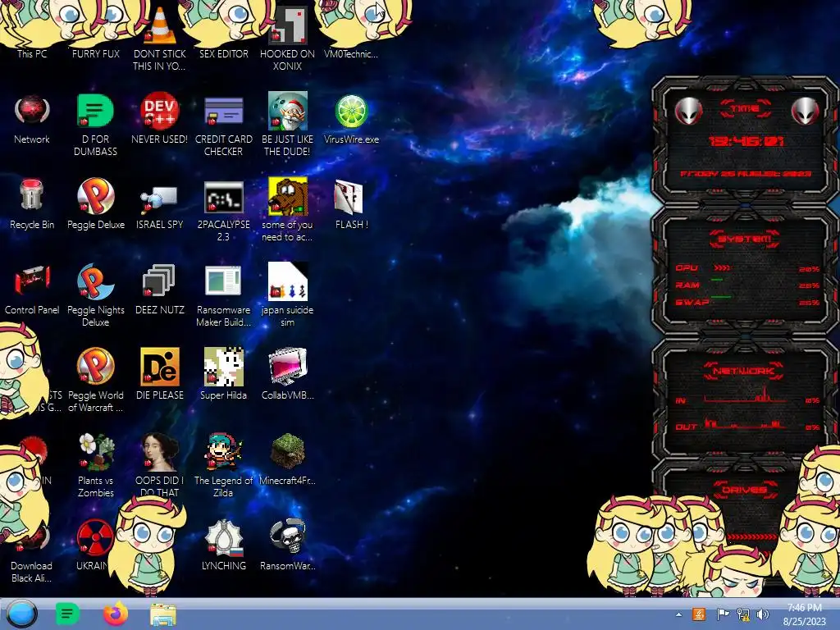Open the CREDIT CARD CHECKER icon
Viewport: 840px width, 630px height.
pyautogui.click(x=223, y=112)
